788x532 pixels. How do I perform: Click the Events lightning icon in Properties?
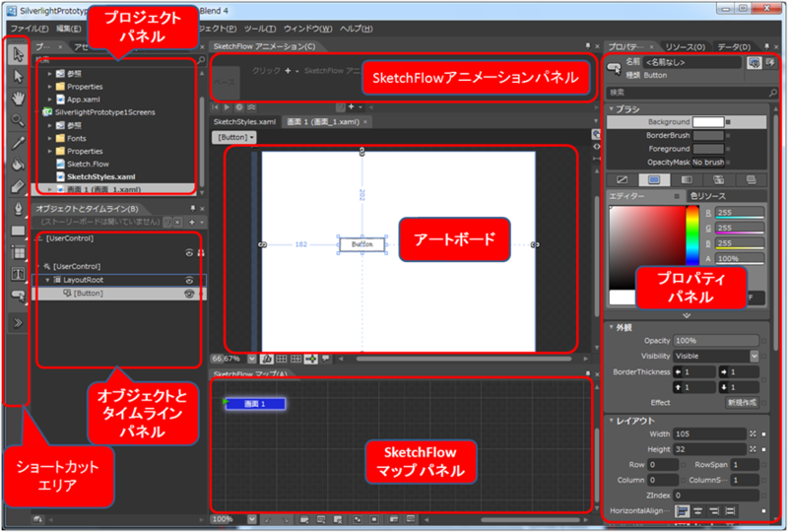pyautogui.click(x=770, y=63)
